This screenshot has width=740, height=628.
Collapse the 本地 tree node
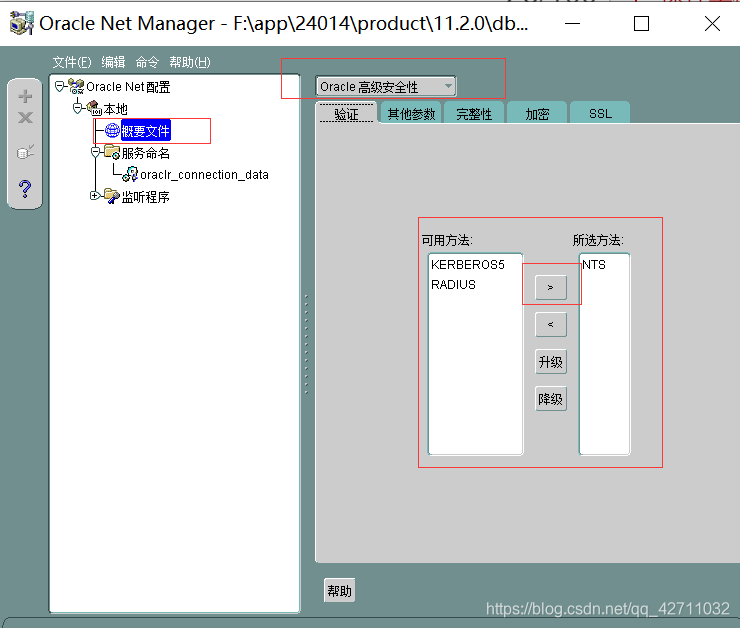click(x=77, y=109)
